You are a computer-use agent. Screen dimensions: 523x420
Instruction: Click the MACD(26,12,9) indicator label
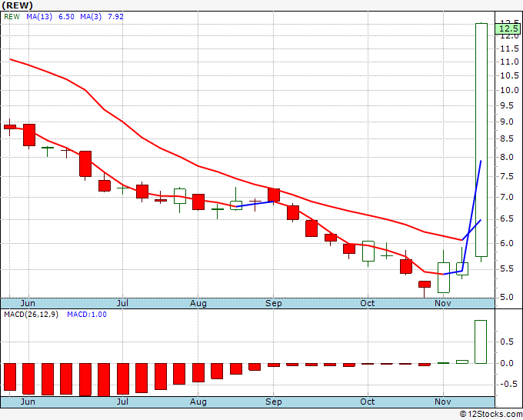[x=31, y=314]
